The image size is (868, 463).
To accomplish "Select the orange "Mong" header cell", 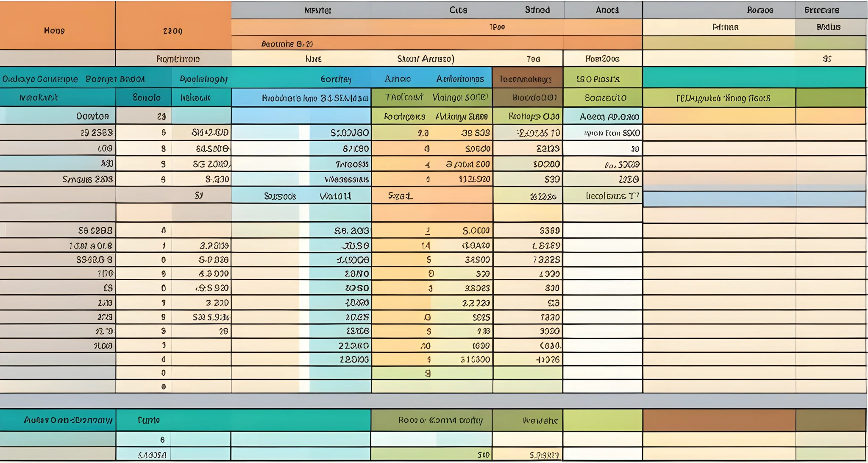I will coord(57,25).
